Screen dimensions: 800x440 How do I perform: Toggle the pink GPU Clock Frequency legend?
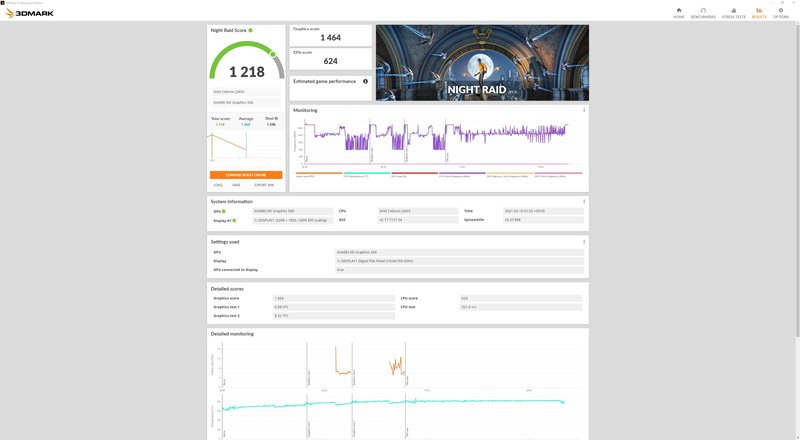tap(558, 175)
